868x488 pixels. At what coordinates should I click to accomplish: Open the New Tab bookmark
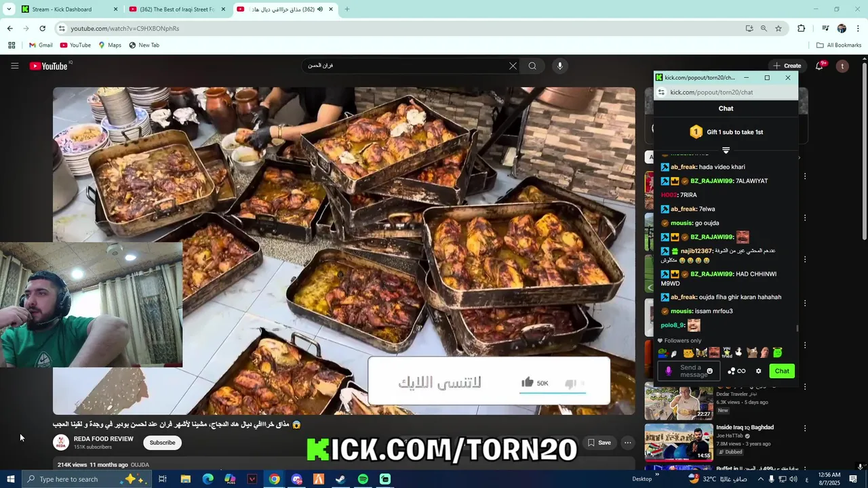(144, 45)
